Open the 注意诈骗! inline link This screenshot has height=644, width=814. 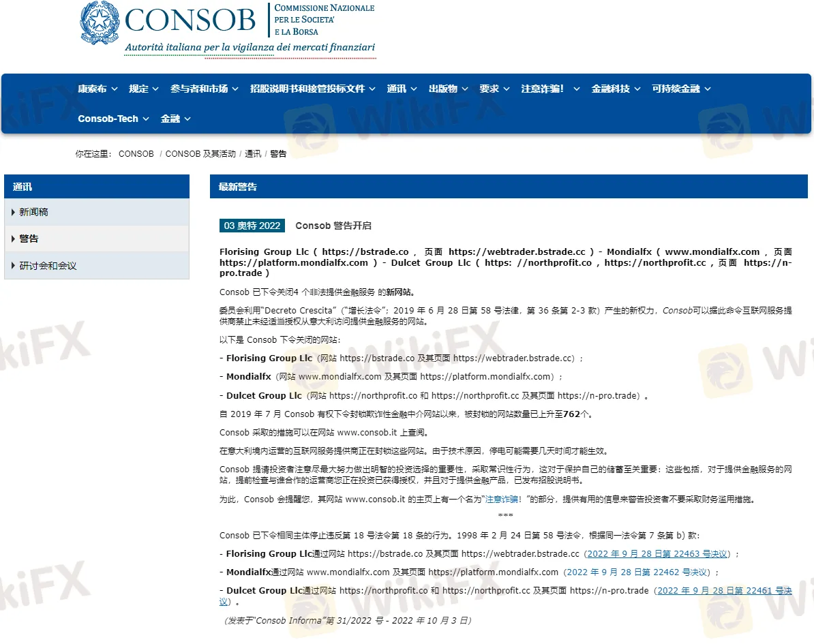click(x=503, y=500)
